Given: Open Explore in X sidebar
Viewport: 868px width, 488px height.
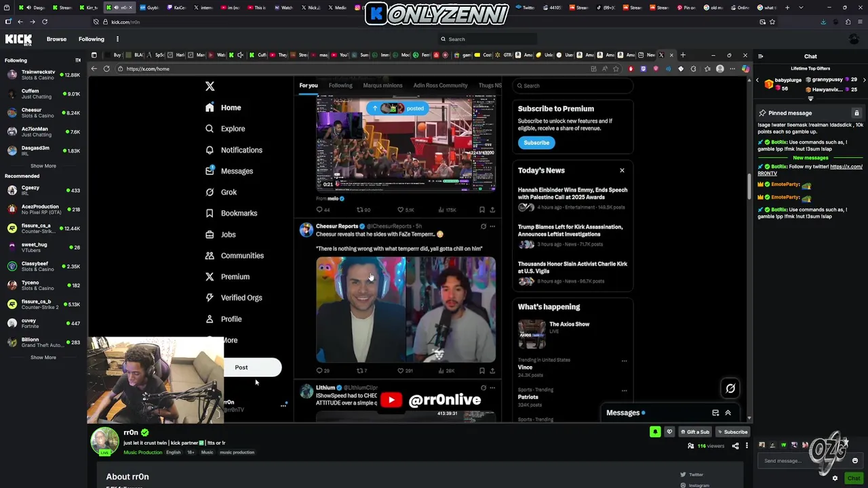Looking at the screenshot, I should point(225,129).
